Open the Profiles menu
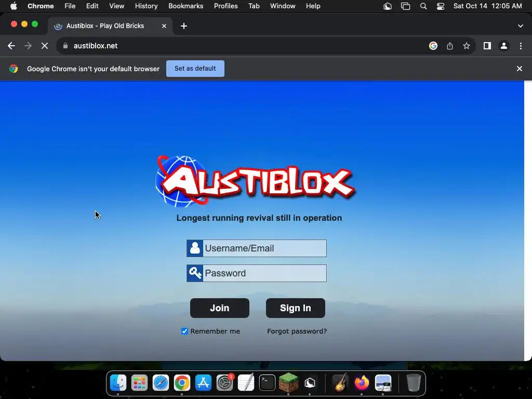Image resolution: width=532 pixels, height=399 pixels. click(225, 6)
